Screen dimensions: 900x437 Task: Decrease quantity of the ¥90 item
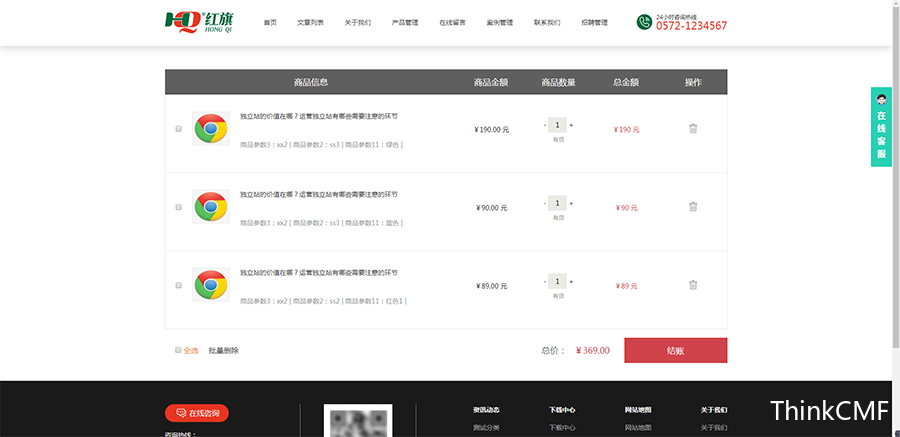[x=545, y=203]
